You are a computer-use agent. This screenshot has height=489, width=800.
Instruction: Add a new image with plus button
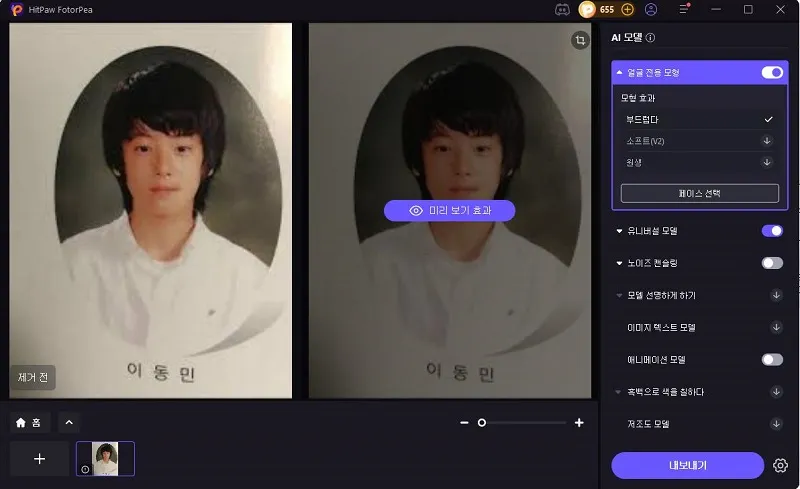point(39,459)
